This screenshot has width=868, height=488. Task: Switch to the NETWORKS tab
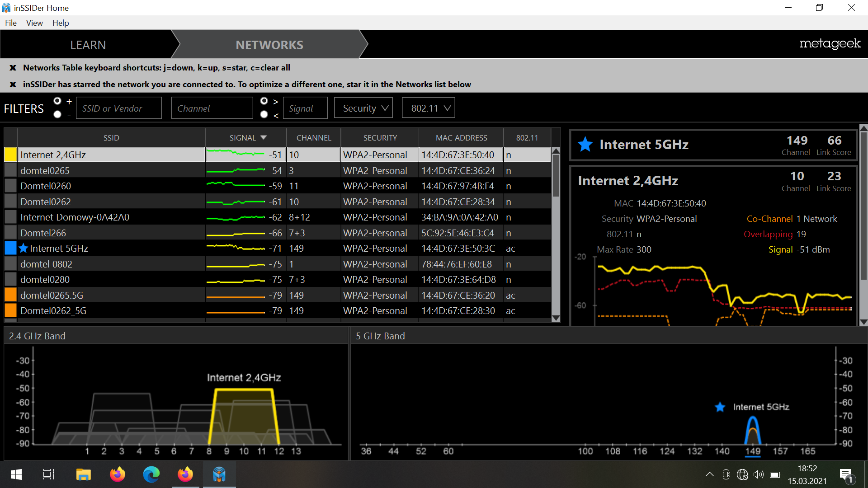pyautogui.click(x=269, y=45)
